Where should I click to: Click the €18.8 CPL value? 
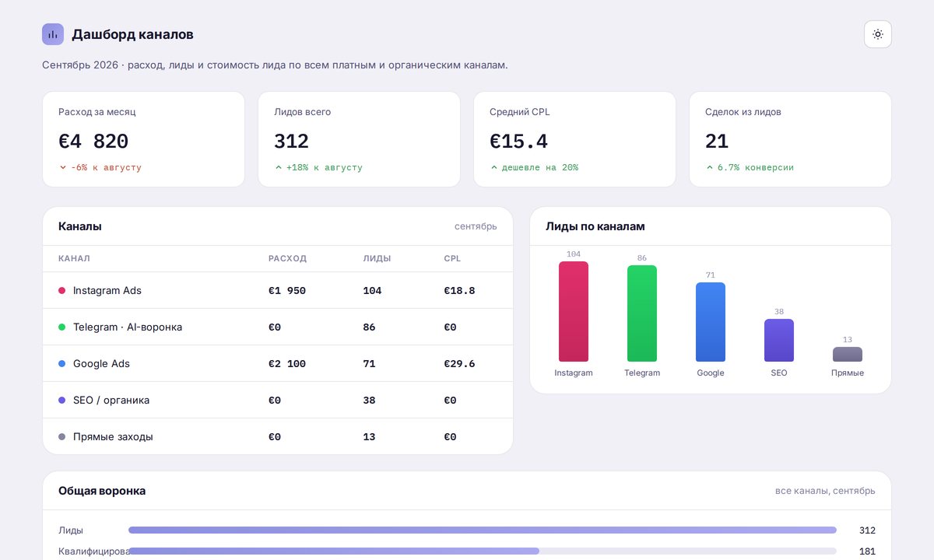tap(459, 290)
